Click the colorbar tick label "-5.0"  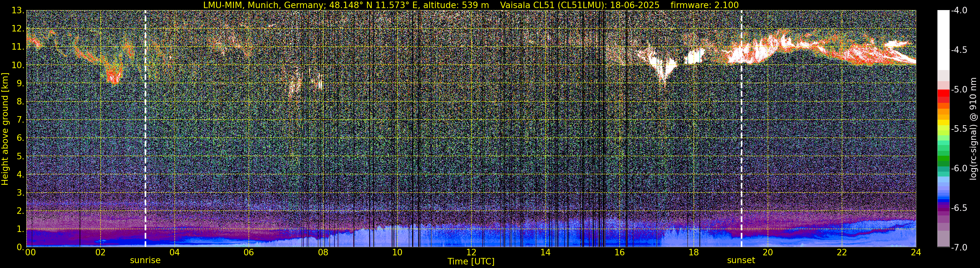[x=959, y=89]
